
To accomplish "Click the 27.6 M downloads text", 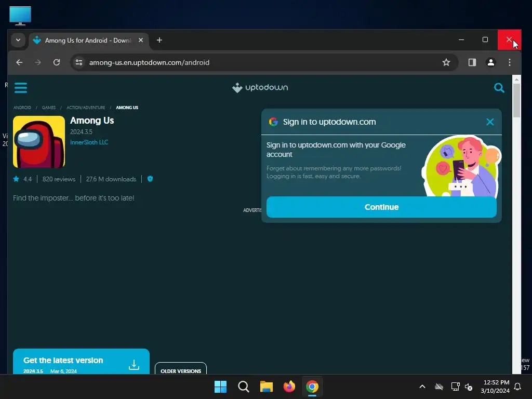I will pyautogui.click(x=111, y=179).
